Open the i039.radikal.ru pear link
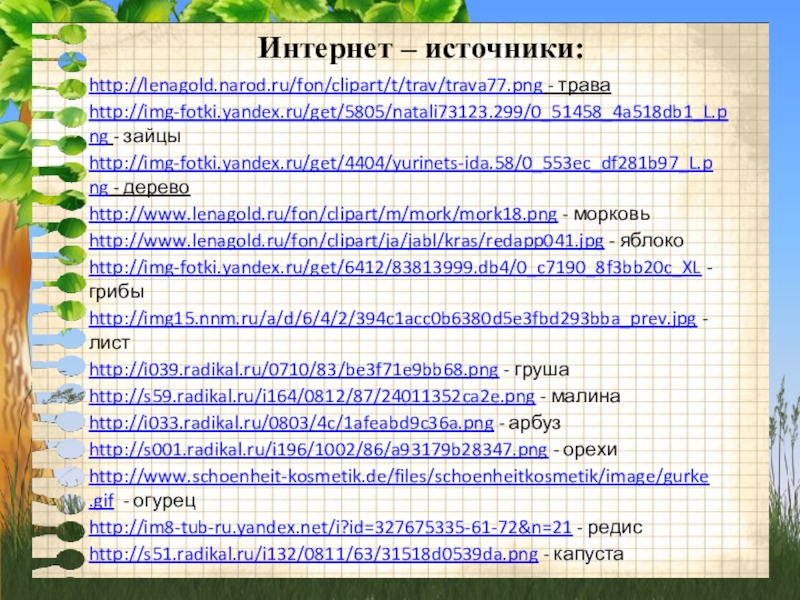 (293, 369)
